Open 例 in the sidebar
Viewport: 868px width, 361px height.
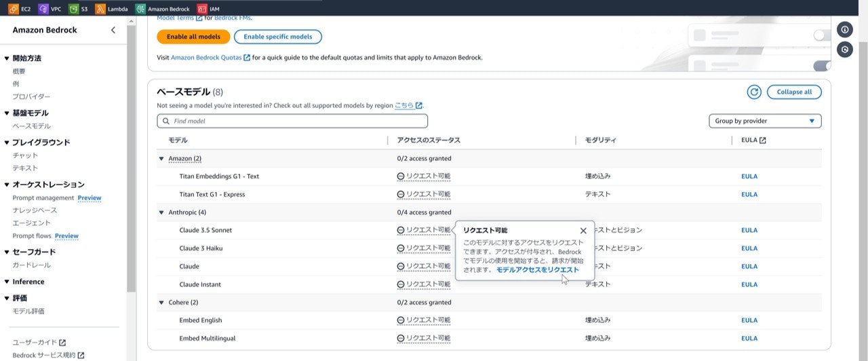click(x=16, y=84)
